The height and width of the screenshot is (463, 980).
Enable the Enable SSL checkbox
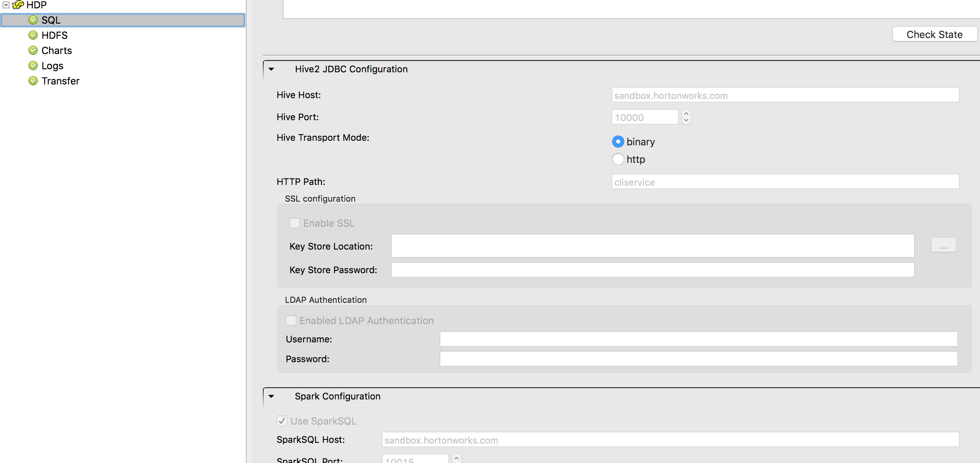[295, 223]
